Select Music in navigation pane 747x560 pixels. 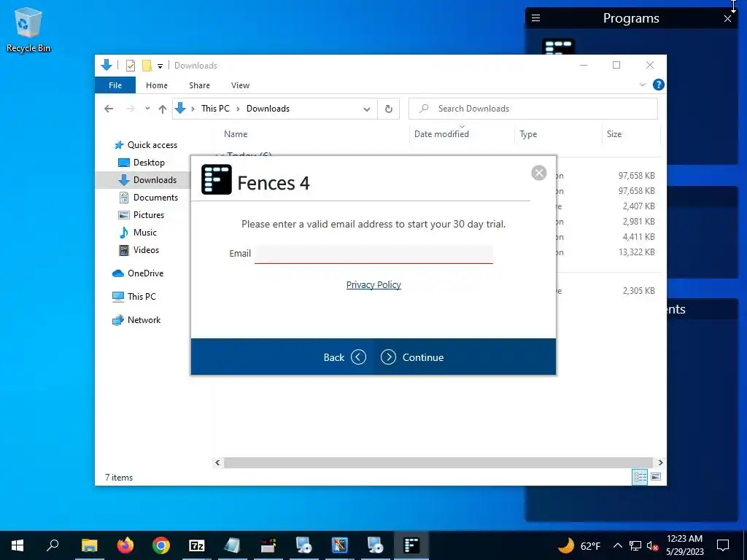click(x=137, y=233)
